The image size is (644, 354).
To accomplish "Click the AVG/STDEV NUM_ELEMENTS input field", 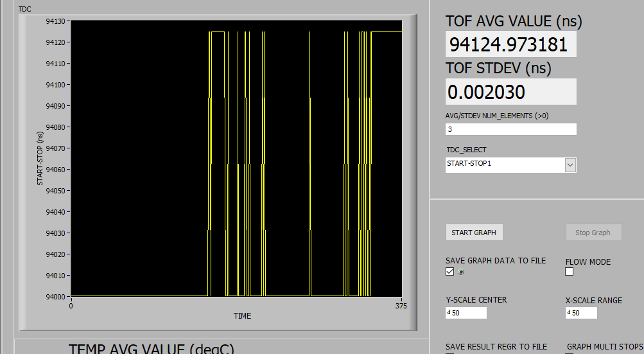I will pyautogui.click(x=511, y=129).
